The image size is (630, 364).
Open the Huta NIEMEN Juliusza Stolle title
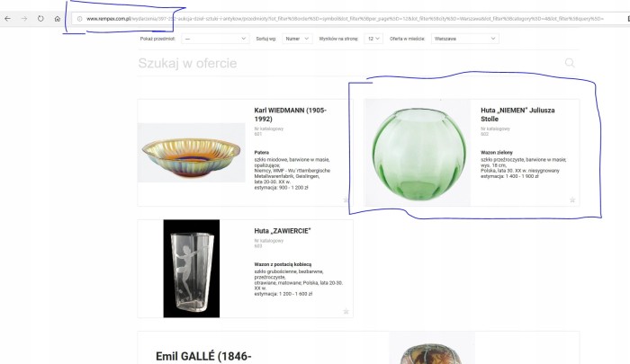pyautogui.click(x=517, y=114)
